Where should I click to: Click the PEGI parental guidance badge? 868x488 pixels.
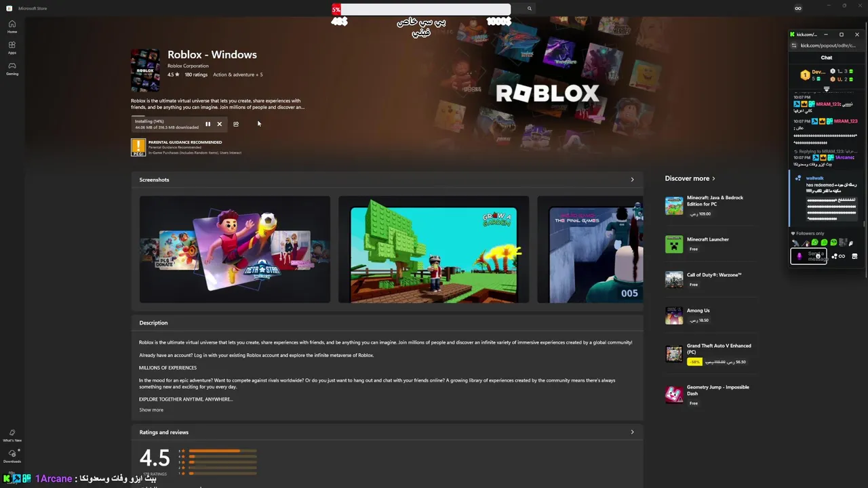(138, 147)
